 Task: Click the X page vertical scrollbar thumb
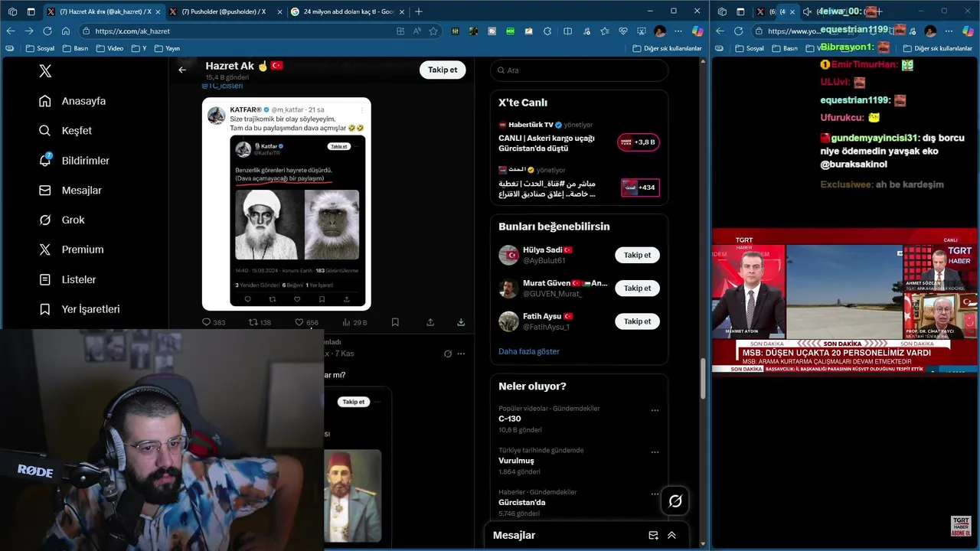point(704,378)
